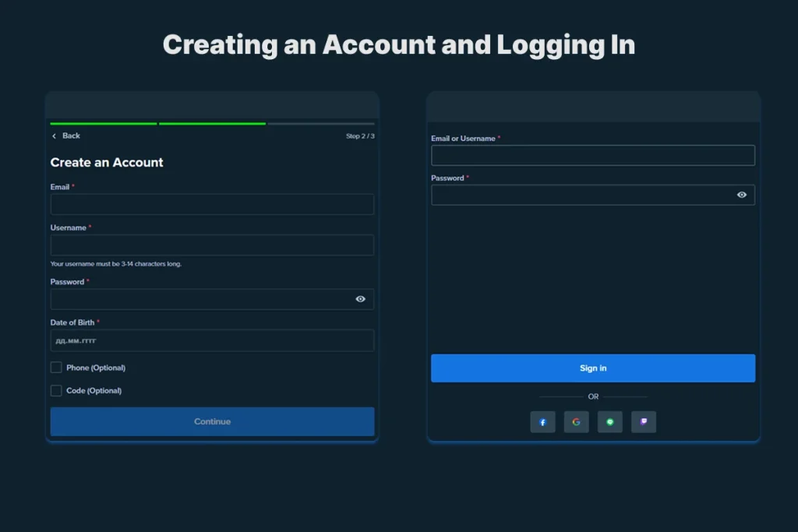Toggle password visibility on the login form
Viewport: 798px width, 532px height.
pos(741,195)
